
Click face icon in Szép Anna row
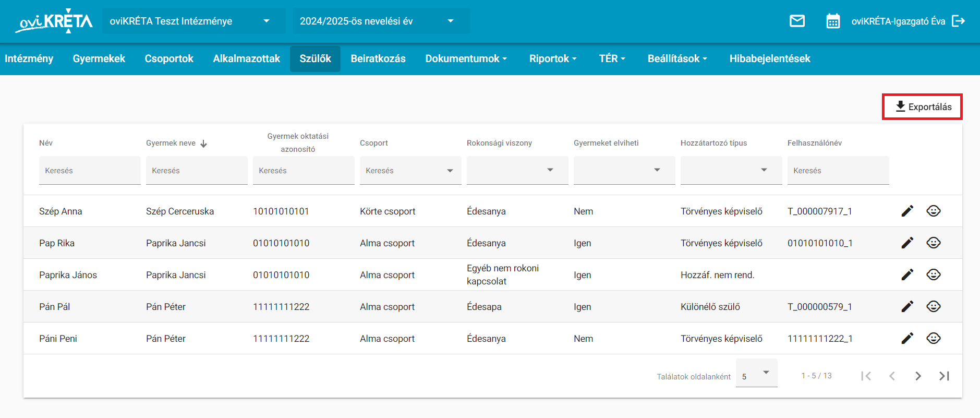tap(934, 211)
